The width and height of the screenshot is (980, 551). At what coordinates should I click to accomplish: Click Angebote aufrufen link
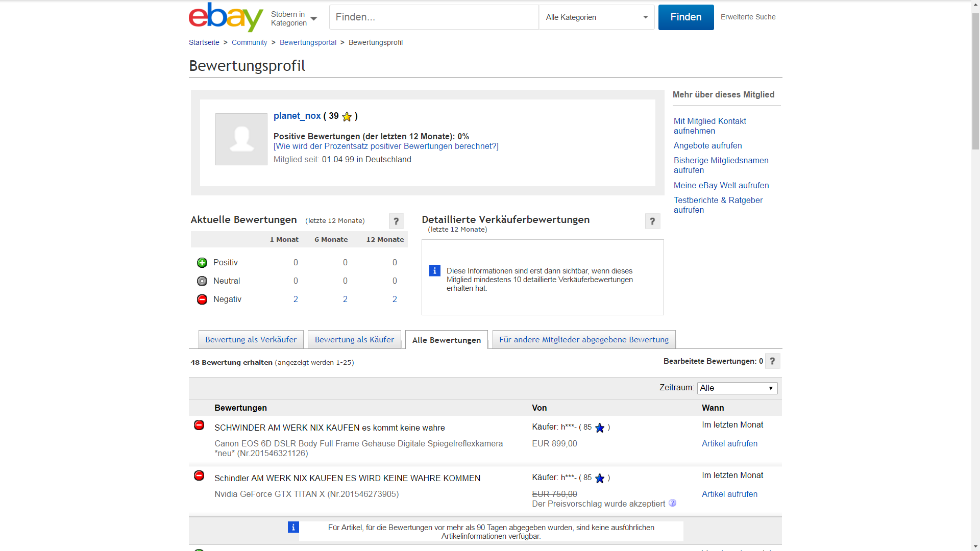[707, 146]
